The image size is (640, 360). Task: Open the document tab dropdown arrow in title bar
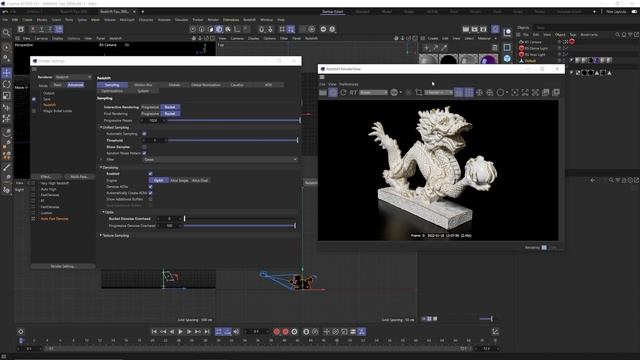(134, 12)
